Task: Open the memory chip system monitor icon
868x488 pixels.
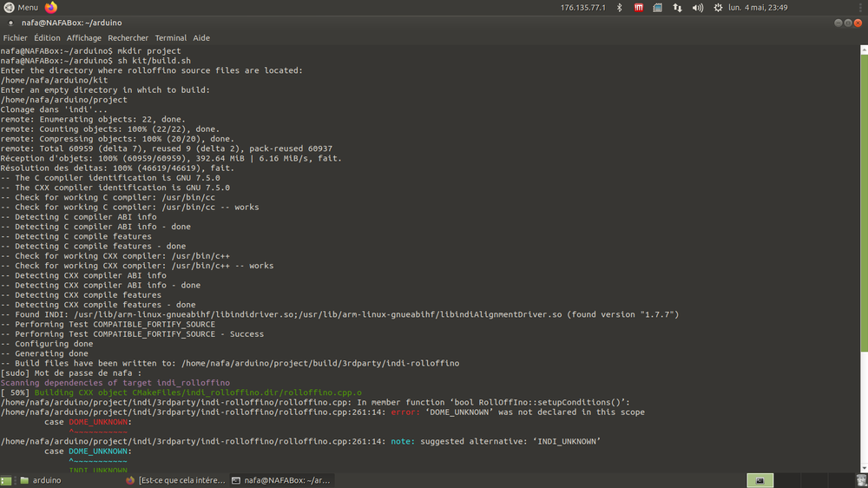Action: coord(658,7)
